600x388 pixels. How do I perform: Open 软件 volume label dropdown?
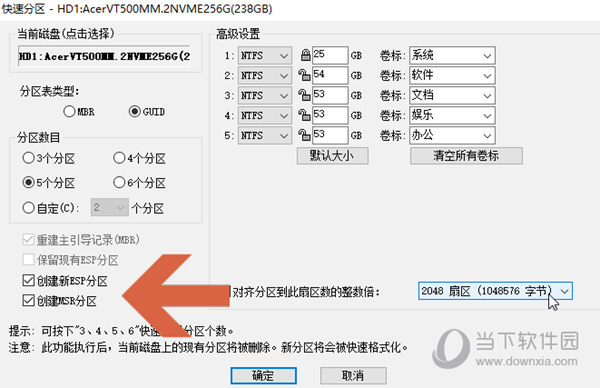[452, 75]
